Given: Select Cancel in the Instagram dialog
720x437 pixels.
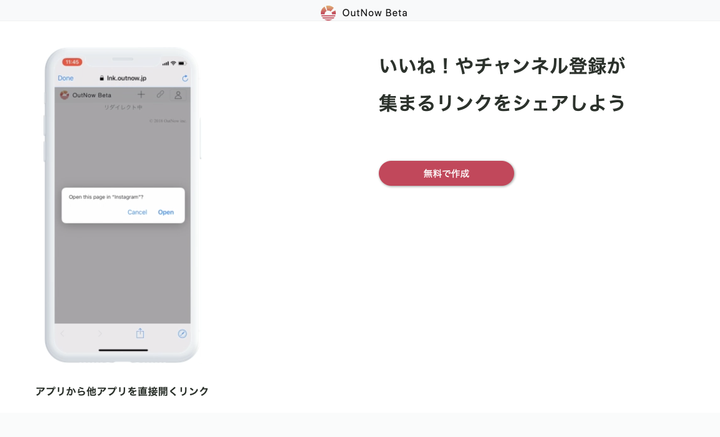Looking at the screenshot, I should [x=137, y=212].
